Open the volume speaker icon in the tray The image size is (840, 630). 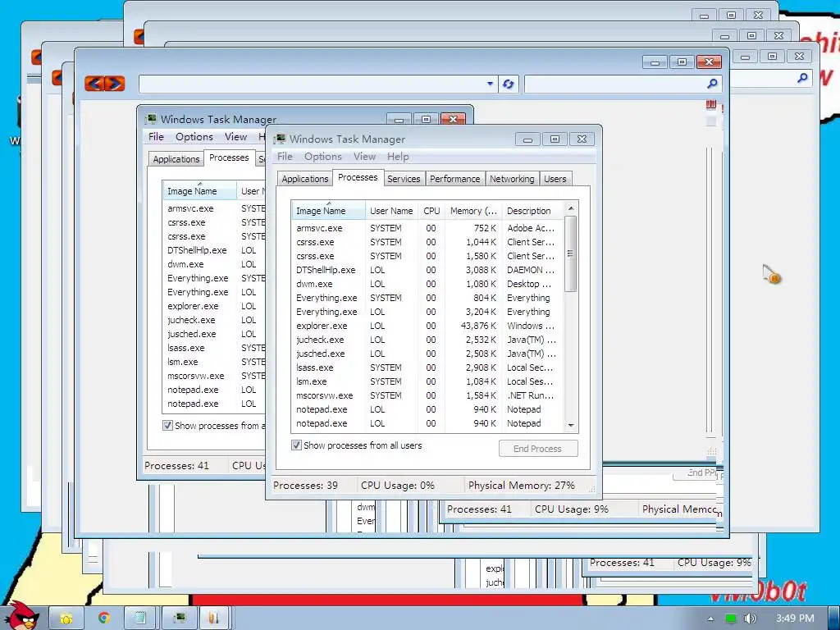pos(750,619)
